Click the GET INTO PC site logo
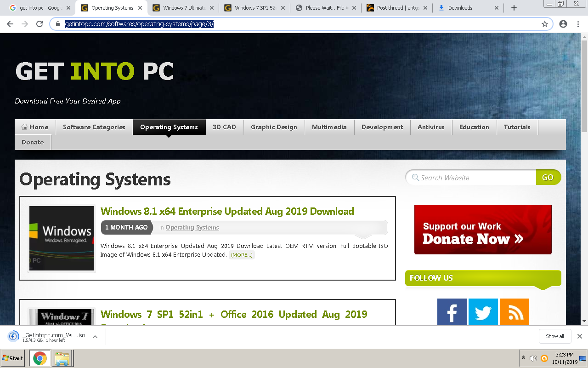The width and height of the screenshot is (588, 368). coord(95,71)
